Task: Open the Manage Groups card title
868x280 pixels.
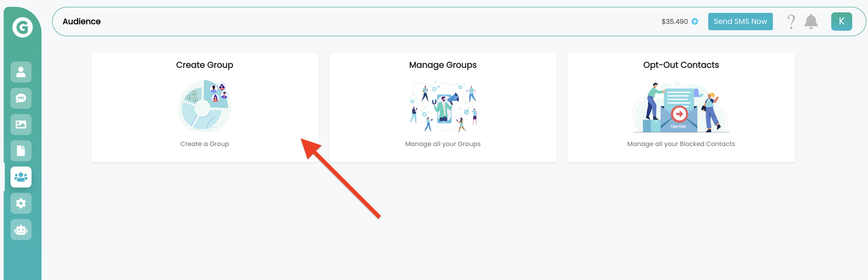Action: 443,65
